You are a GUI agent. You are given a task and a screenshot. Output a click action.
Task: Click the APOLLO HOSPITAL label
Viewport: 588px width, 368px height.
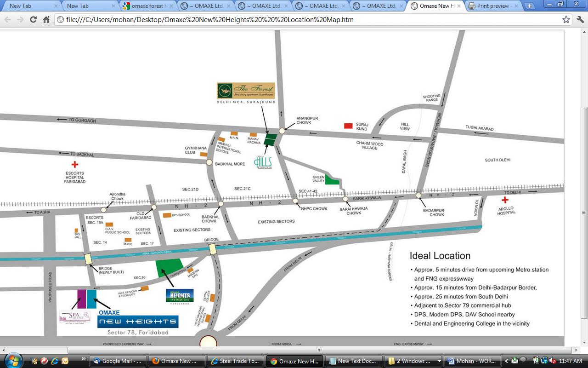pos(506,210)
